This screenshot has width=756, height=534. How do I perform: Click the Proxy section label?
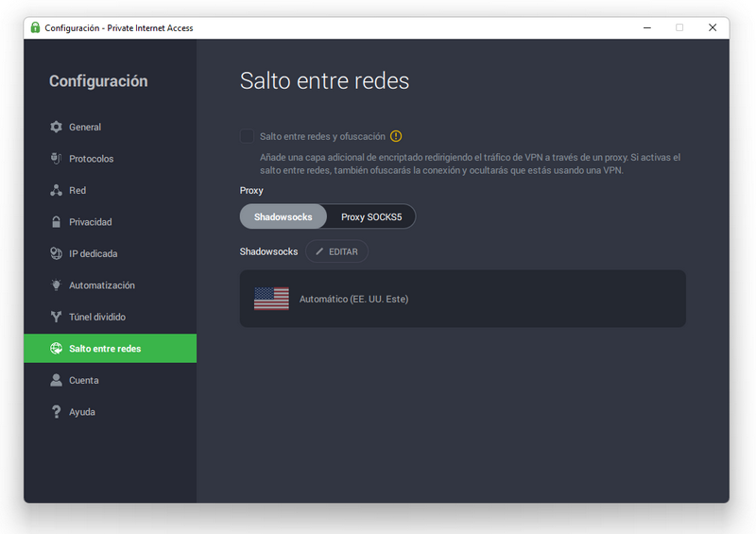[x=251, y=191]
